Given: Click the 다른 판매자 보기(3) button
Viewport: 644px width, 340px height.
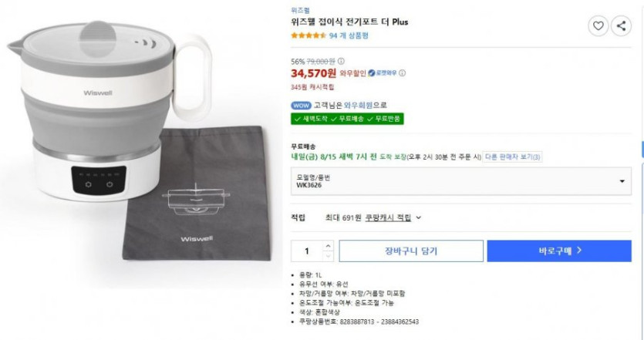Looking at the screenshot, I should coord(513,157).
